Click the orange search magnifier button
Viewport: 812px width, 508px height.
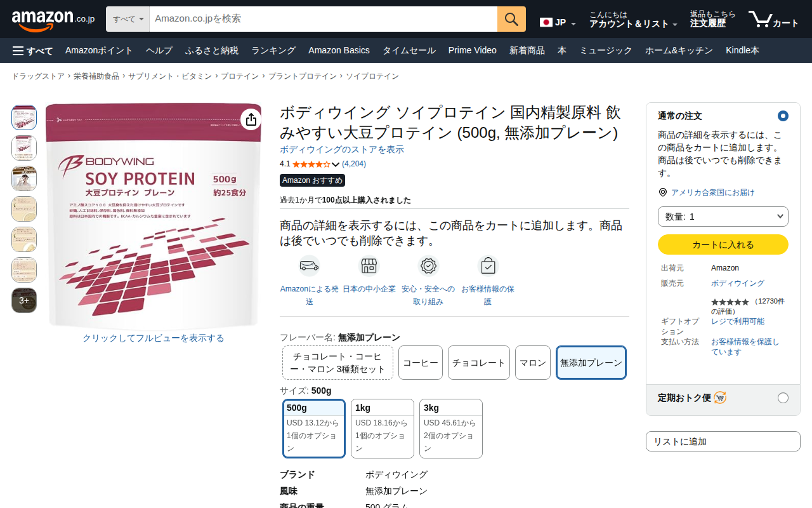pos(511,19)
